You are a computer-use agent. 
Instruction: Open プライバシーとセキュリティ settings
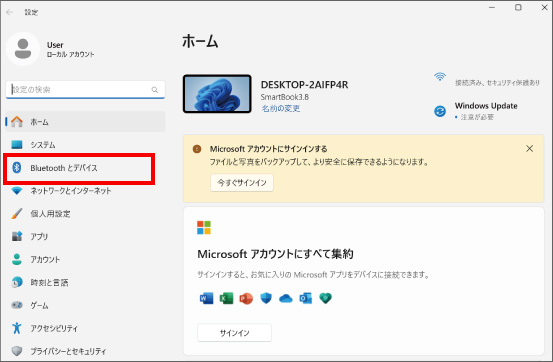point(85,351)
